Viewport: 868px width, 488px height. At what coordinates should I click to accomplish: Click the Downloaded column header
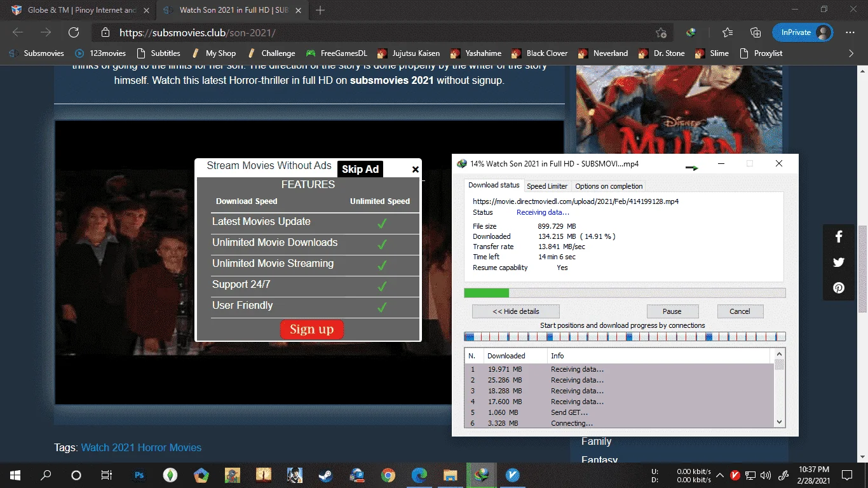(515, 356)
